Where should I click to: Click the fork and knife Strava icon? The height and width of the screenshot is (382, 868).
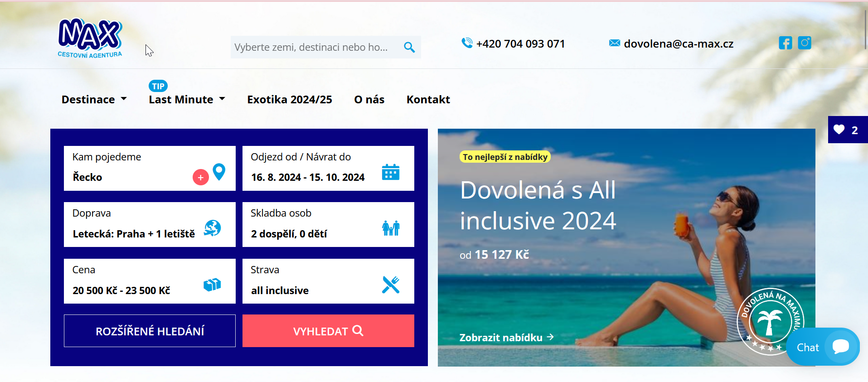pos(391,285)
